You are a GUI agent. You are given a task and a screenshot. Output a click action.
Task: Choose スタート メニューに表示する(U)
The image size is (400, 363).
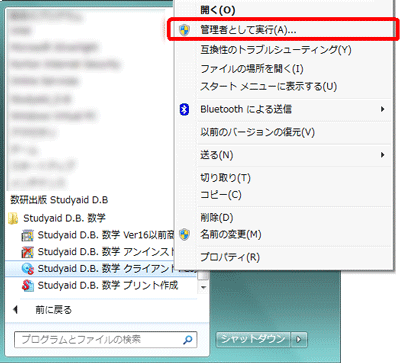(x=283, y=87)
